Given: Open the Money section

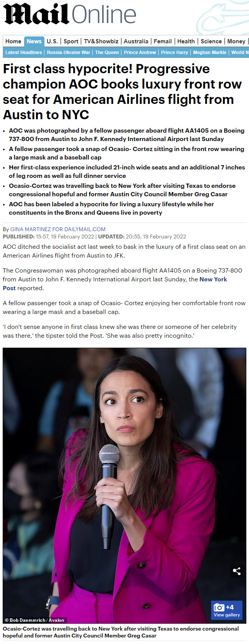Looking at the screenshot, I should point(236,41).
